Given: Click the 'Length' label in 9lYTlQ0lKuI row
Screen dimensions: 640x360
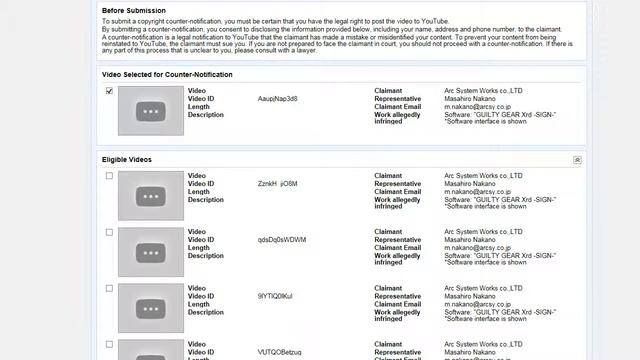Looking at the screenshot, I should coord(198,304).
